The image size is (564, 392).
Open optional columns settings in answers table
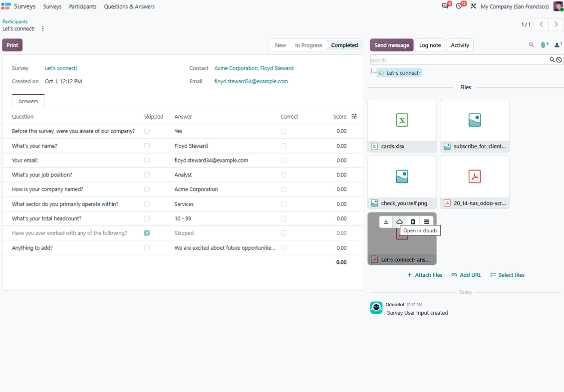[x=354, y=116]
